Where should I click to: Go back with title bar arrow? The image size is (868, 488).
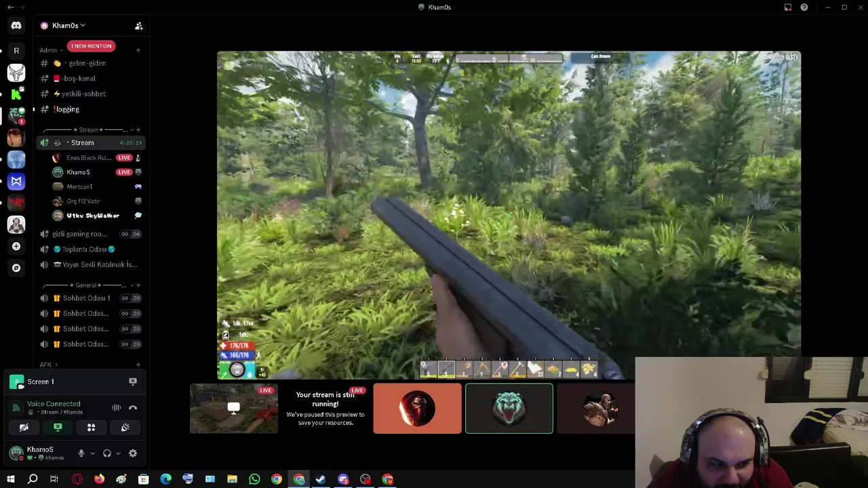10,7
